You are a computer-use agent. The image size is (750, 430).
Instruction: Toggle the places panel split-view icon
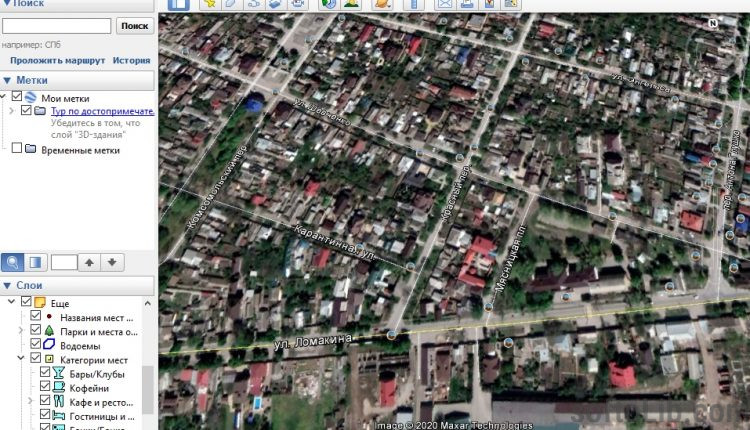pos(35,262)
